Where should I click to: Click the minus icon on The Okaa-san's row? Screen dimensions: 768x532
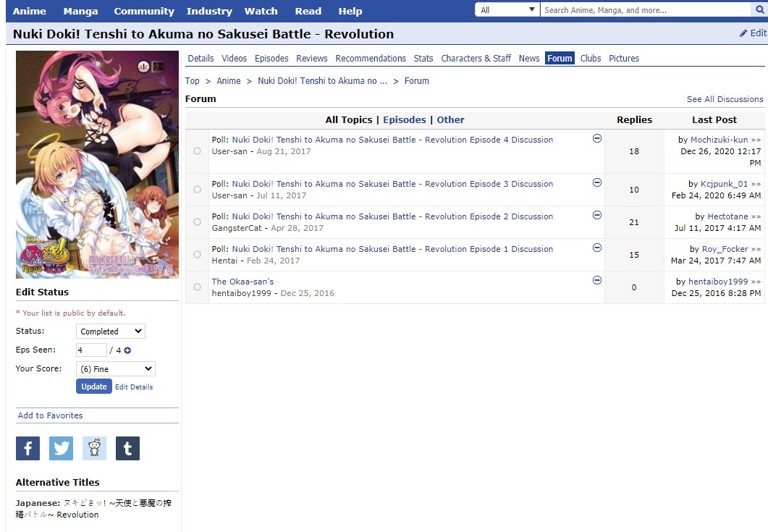[x=597, y=280]
